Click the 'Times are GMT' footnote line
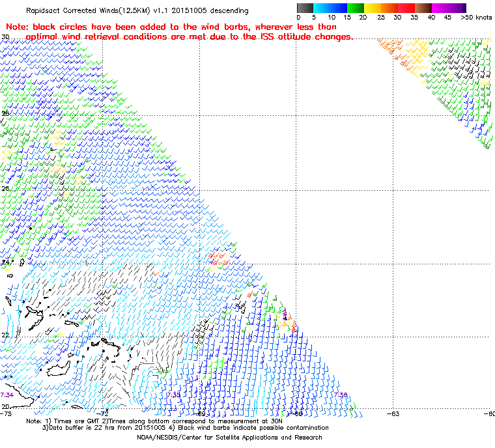 [x=154, y=421]
